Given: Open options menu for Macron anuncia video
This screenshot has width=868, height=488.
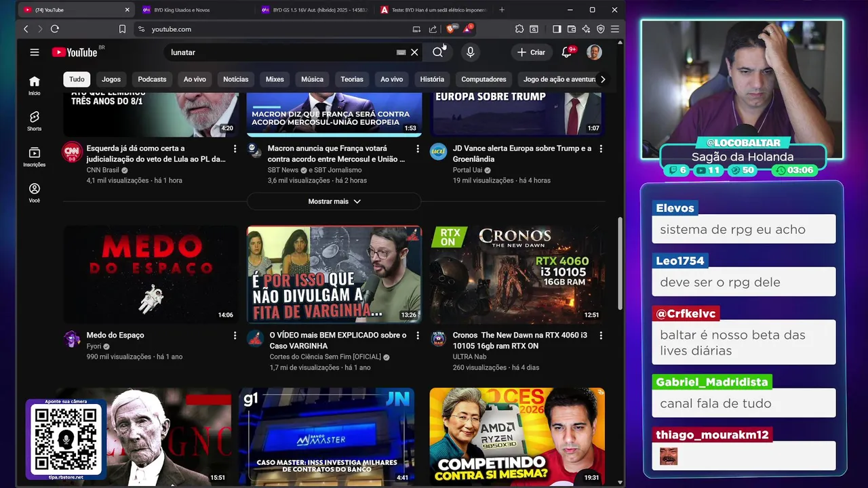Looking at the screenshot, I should [418, 148].
